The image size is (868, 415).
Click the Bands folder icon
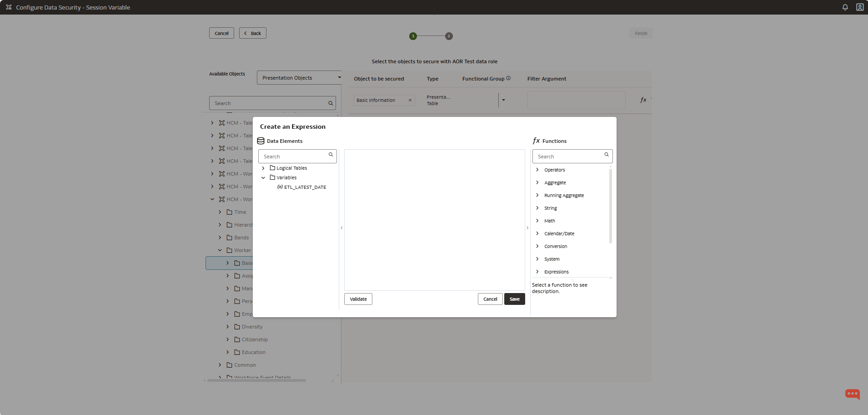click(230, 238)
